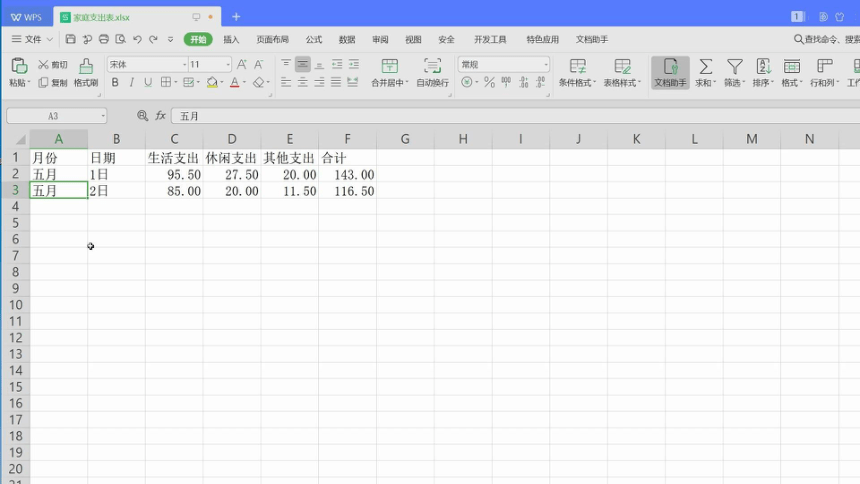The height and width of the screenshot is (484, 860).
Task: Switch to the 审阅 tab
Action: 380,40
